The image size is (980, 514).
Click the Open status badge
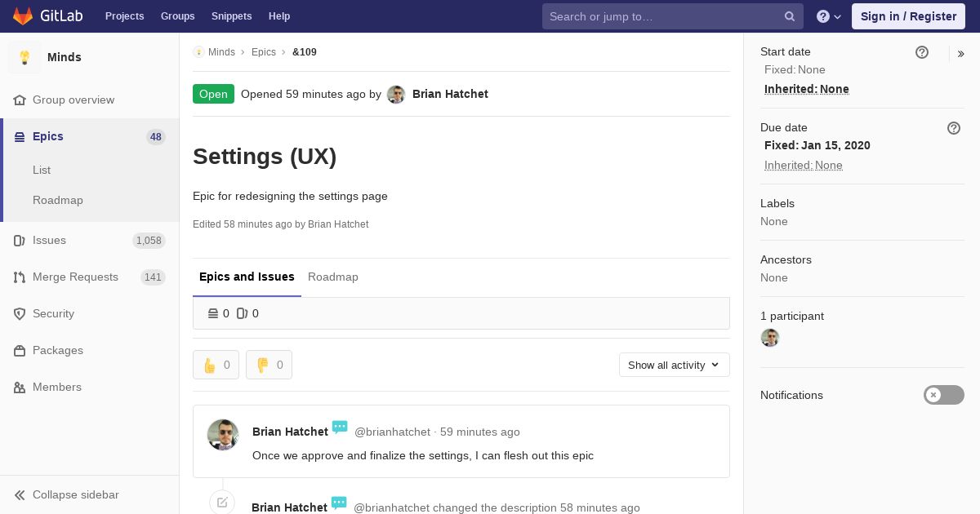point(213,94)
